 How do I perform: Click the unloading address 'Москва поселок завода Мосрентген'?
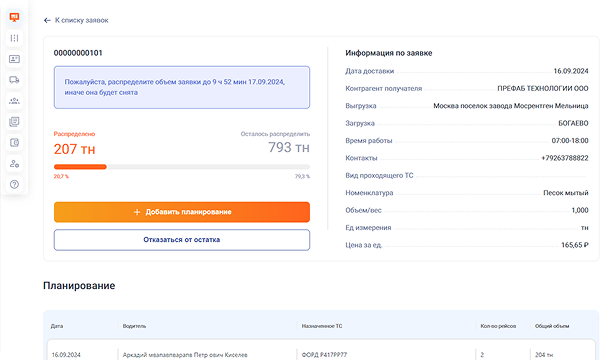tap(511, 106)
